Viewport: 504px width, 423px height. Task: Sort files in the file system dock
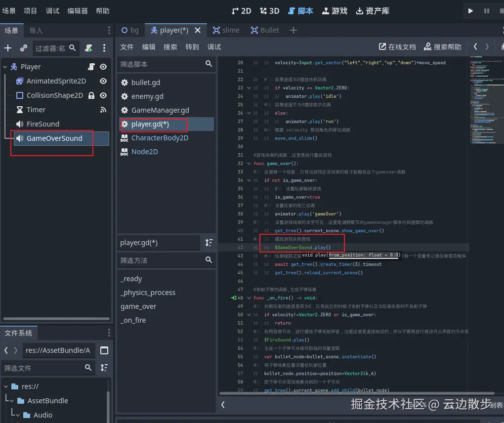(104, 368)
